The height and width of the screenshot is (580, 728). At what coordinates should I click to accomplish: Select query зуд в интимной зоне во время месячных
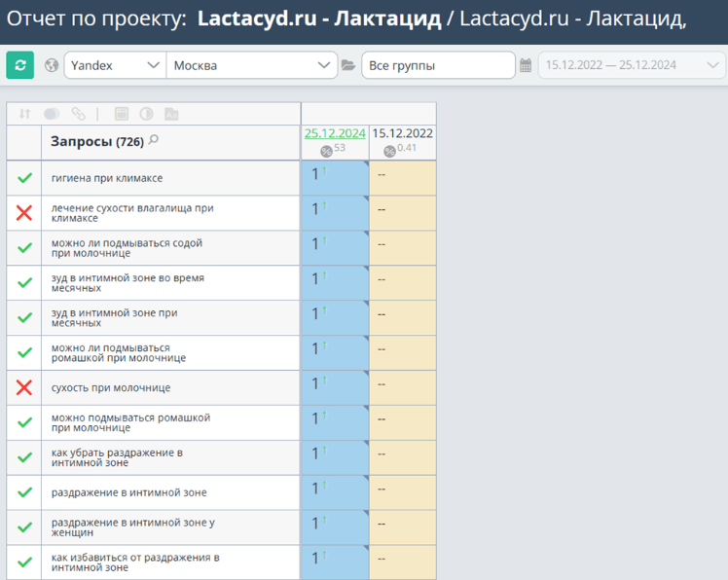click(x=127, y=283)
